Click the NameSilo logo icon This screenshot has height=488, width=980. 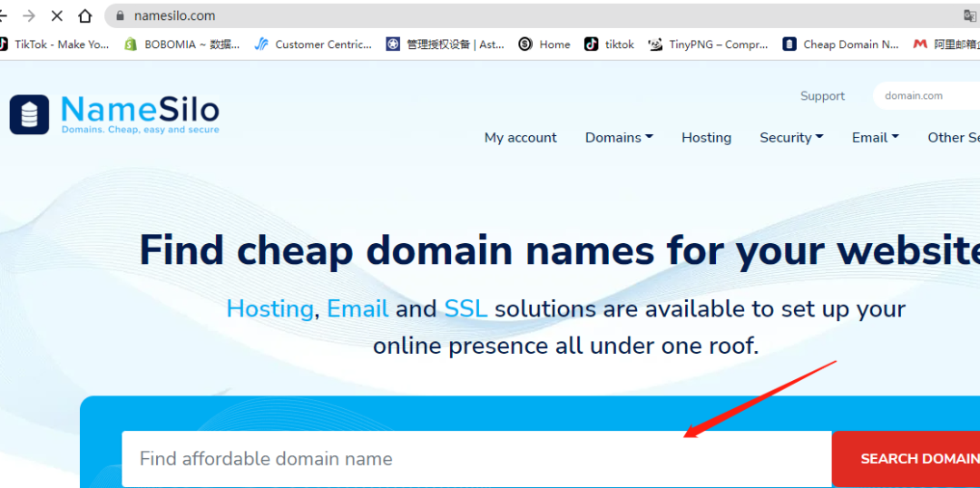point(30,115)
